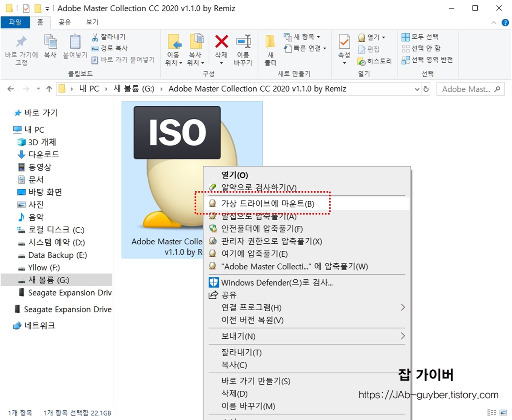The height and width of the screenshot is (420, 512).
Task: Click the Refresh button by the address bar
Action: coord(426,89)
